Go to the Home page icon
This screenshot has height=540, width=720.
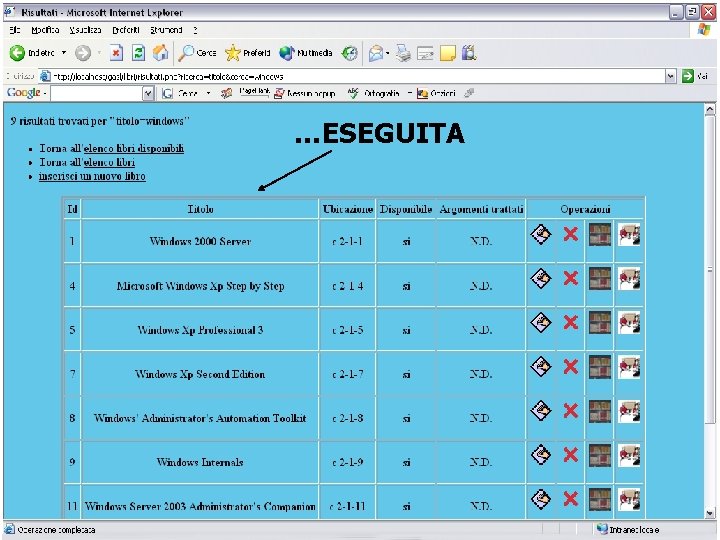click(161, 53)
